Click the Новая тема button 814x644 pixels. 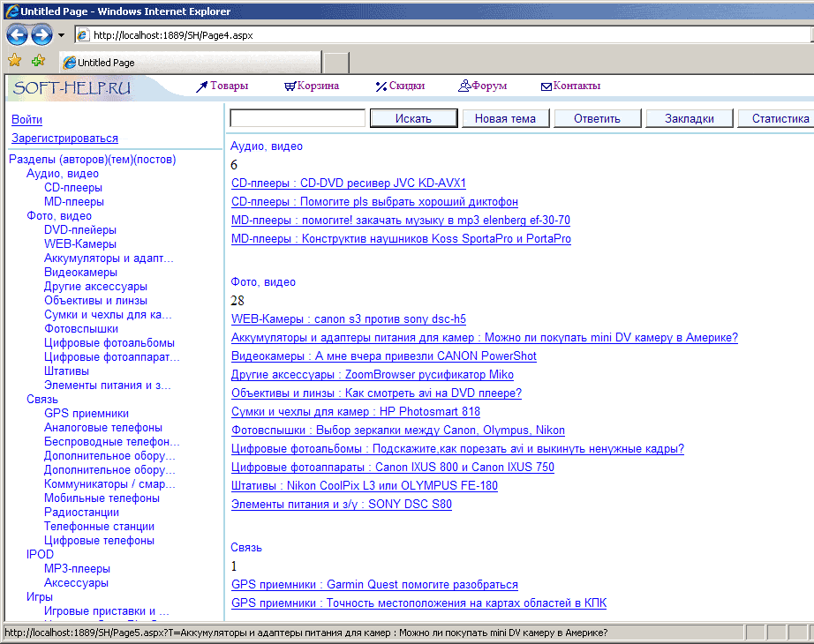click(505, 118)
